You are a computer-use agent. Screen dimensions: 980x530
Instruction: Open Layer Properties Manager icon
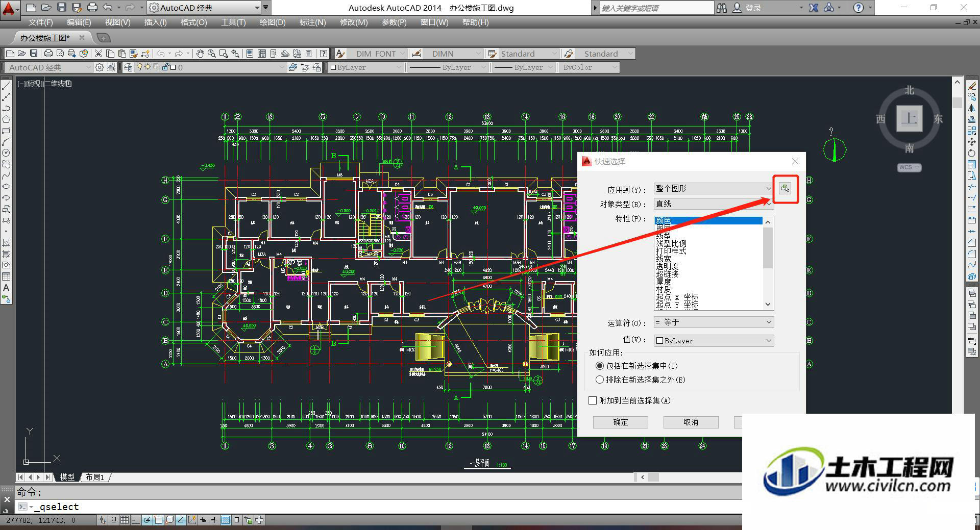coord(128,67)
